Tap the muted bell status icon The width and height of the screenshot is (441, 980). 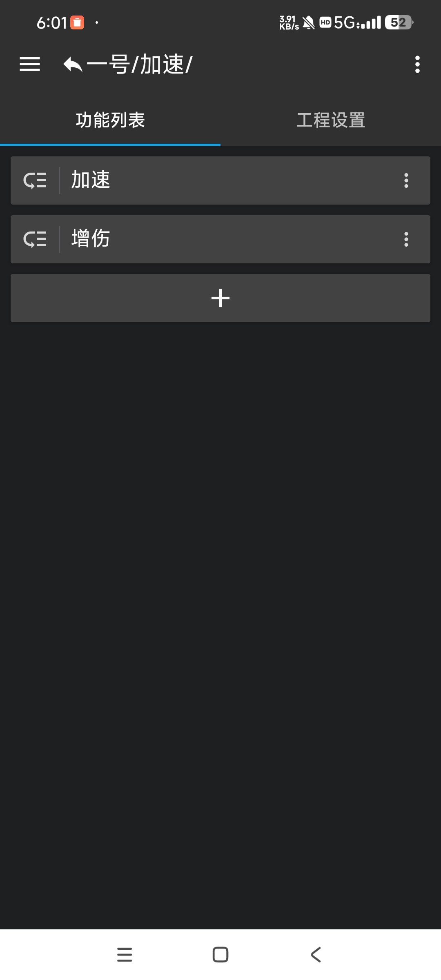309,23
